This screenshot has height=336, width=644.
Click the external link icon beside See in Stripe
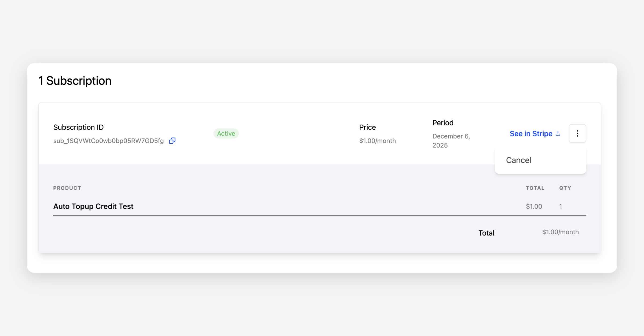(558, 133)
